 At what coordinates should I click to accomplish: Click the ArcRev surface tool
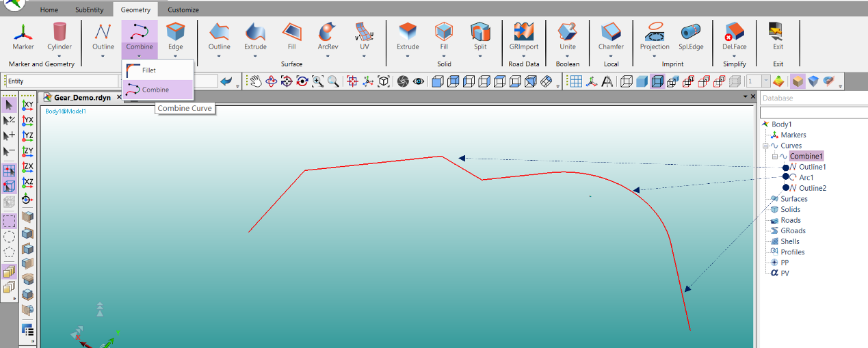click(327, 36)
